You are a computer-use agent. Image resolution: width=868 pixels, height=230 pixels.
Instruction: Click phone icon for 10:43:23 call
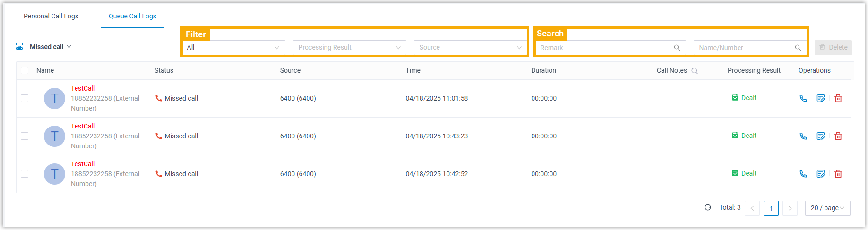coord(803,136)
